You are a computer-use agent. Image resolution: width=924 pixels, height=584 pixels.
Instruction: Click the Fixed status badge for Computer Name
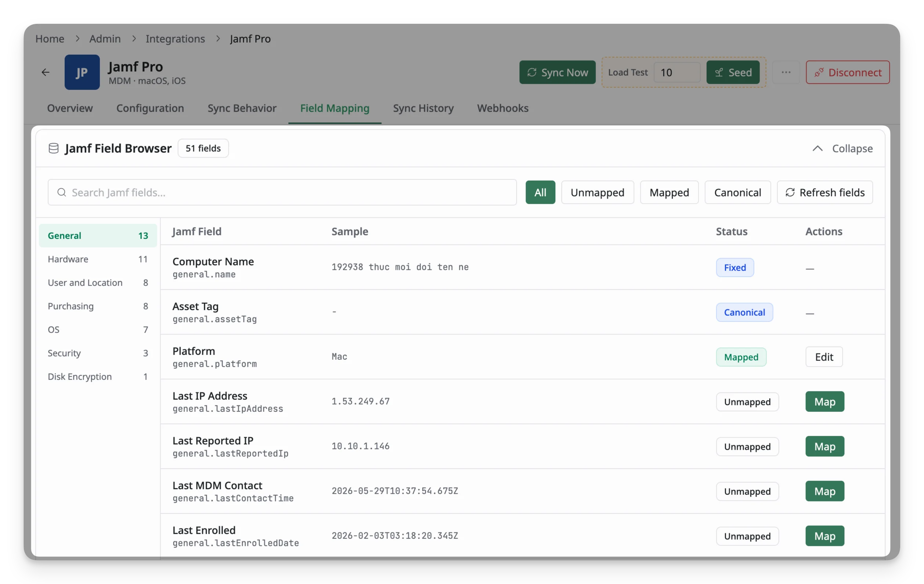(x=735, y=268)
